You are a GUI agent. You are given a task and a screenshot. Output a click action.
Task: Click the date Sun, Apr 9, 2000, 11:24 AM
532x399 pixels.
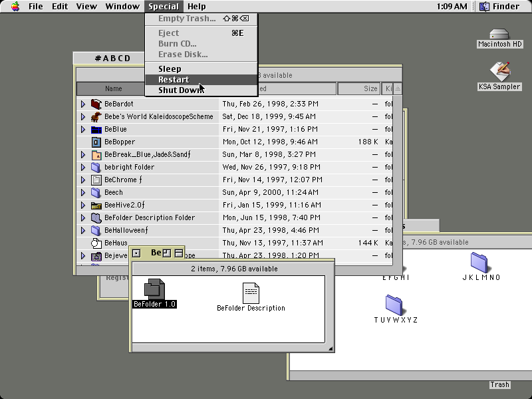coord(271,192)
